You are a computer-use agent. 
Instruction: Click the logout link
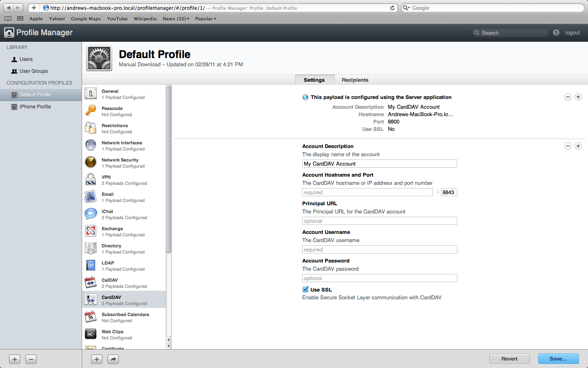tap(572, 33)
